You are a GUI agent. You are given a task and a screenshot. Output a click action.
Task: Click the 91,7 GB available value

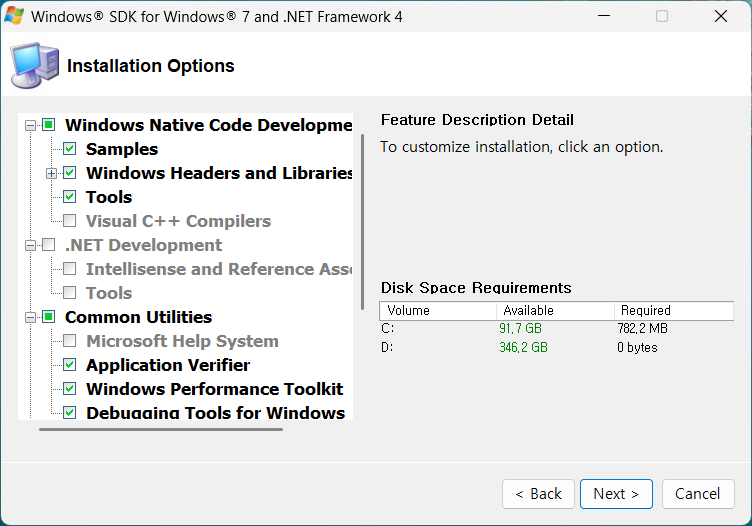(x=520, y=328)
